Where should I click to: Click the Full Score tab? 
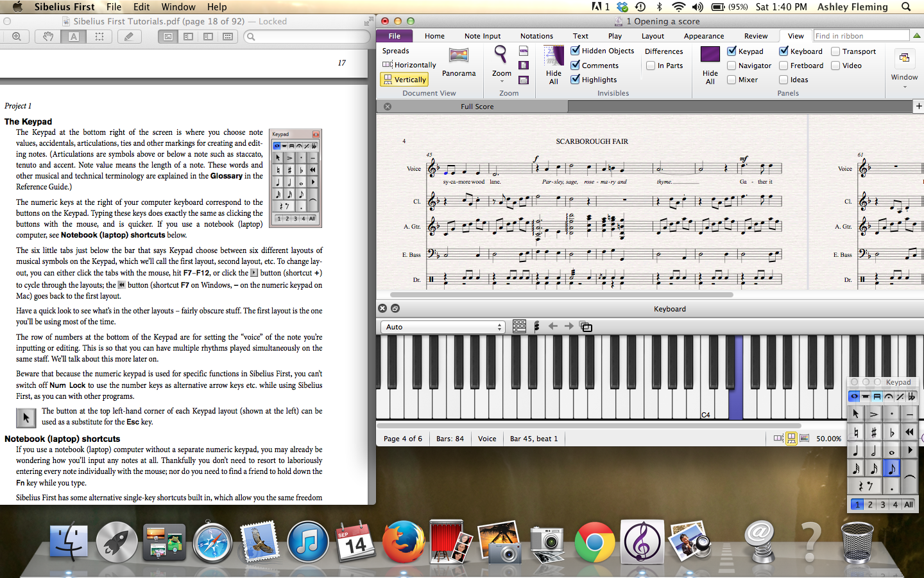(477, 107)
